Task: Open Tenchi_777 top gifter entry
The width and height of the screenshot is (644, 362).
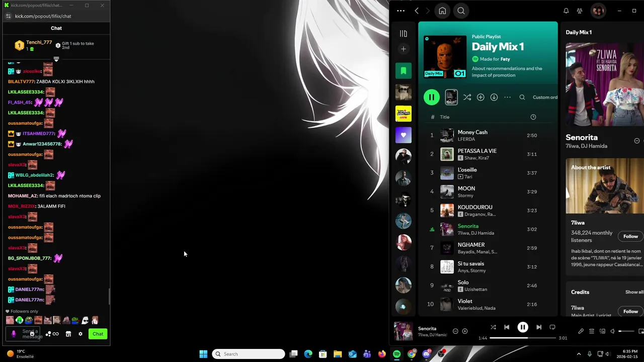Action: click(33, 46)
